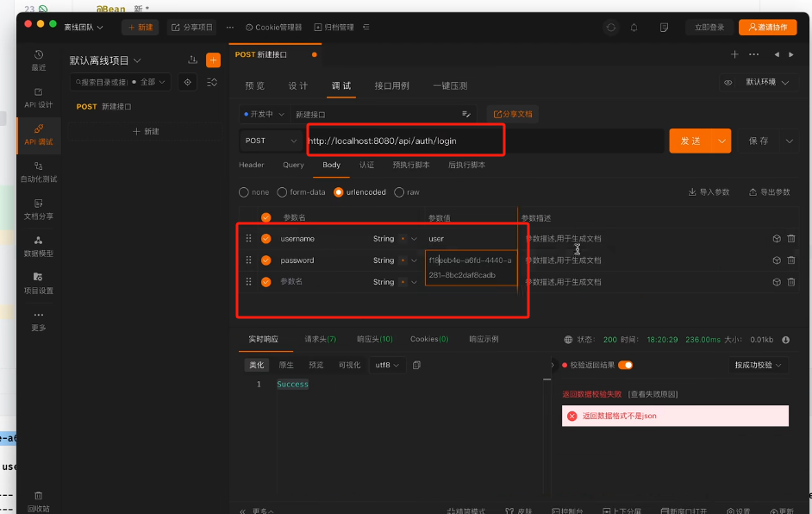
Task: Open the tab options three-dot menu
Action: [753, 54]
